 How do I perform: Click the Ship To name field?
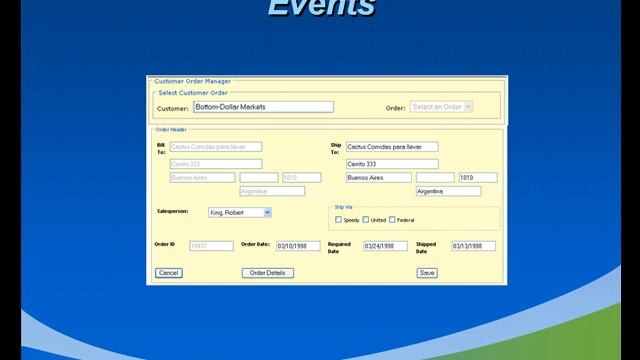[392, 147]
